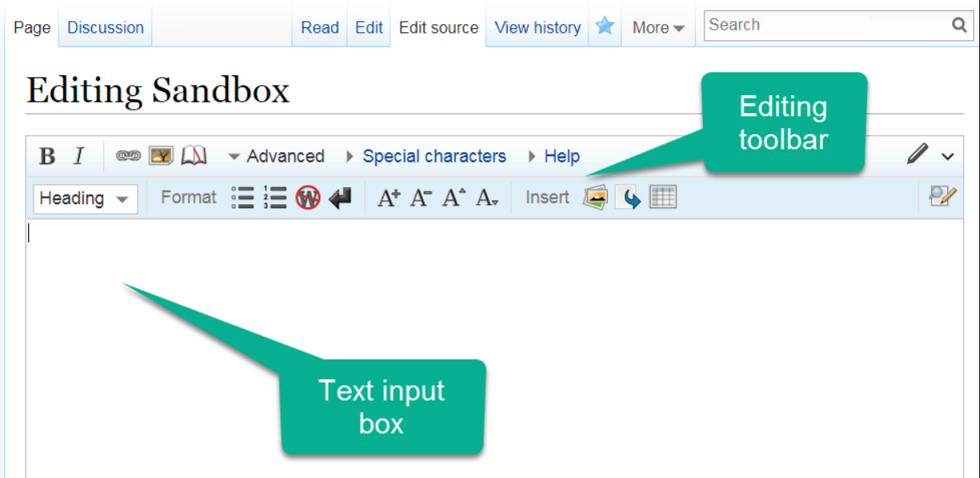Insert a redirect
The height and width of the screenshot is (478, 980).
click(631, 198)
